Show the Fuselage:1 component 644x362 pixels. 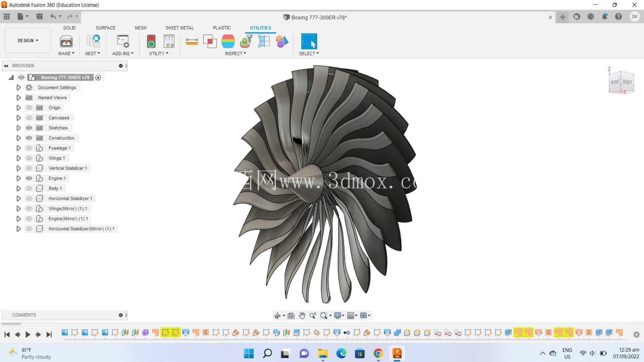(29, 148)
